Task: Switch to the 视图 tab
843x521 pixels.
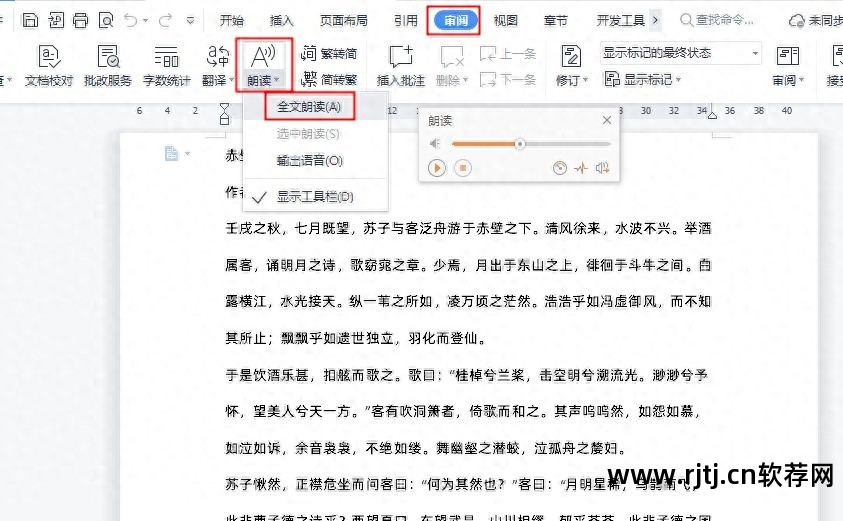Action: (x=505, y=20)
